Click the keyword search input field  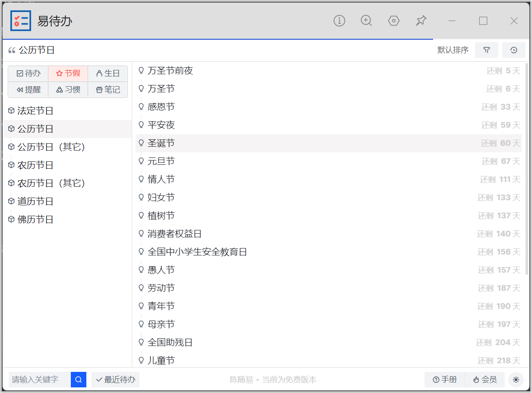[40, 380]
